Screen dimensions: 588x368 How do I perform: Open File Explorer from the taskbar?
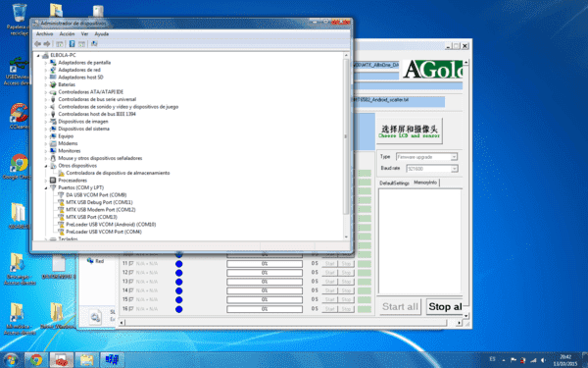point(86,360)
